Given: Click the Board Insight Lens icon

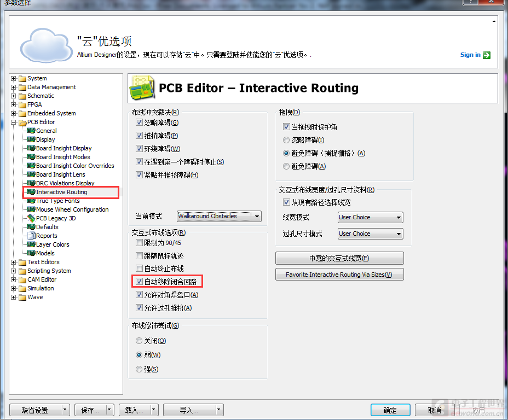Looking at the screenshot, I should (x=31, y=174).
